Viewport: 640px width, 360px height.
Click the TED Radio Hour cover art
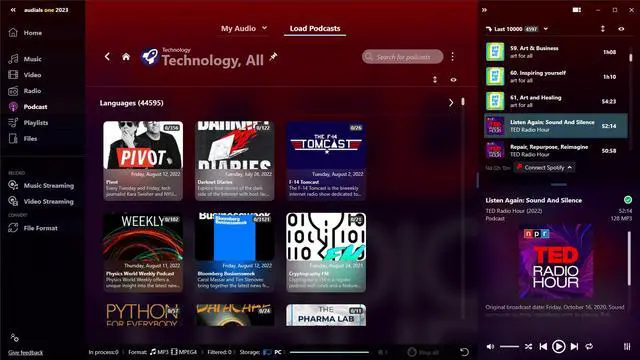point(556,261)
